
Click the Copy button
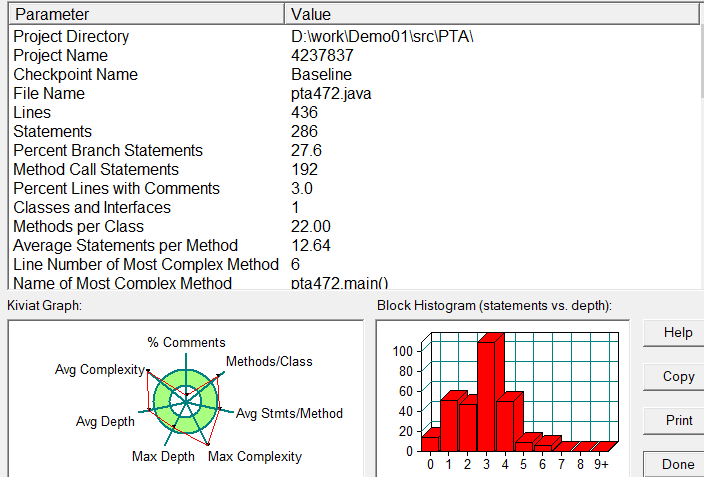coord(674,376)
